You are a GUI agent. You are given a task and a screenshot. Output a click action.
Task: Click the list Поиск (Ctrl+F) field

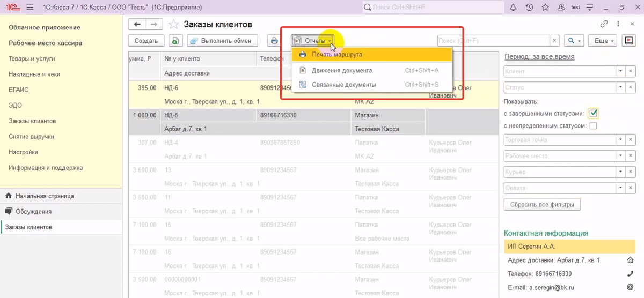point(494,41)
